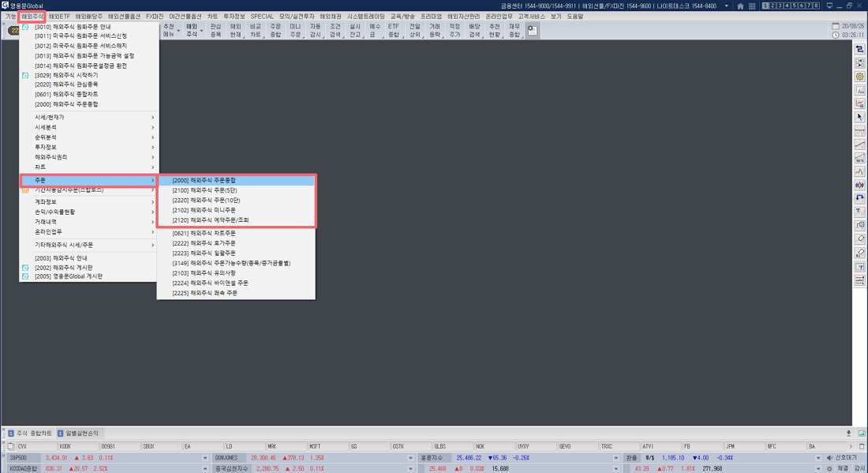This screenshot has width=868, height=473.
Task: Open the 해외ETF menu bar item
Action: click(x=59, y=17)
